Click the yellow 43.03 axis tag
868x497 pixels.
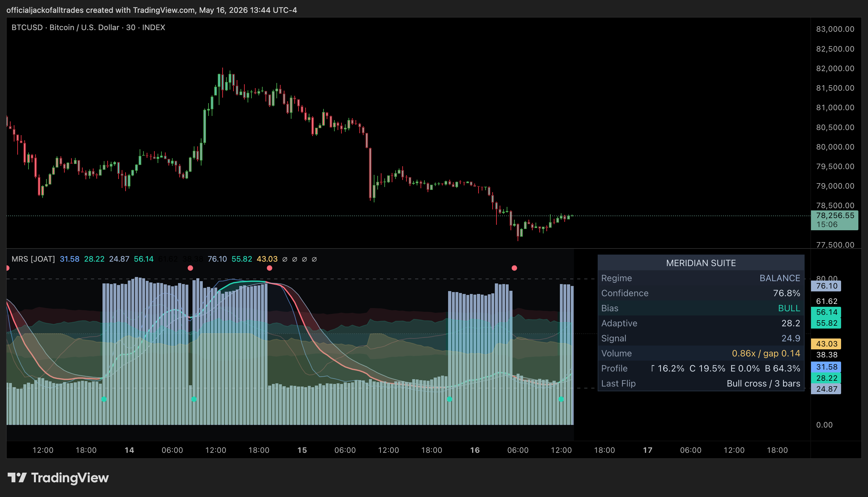(826, 344)
